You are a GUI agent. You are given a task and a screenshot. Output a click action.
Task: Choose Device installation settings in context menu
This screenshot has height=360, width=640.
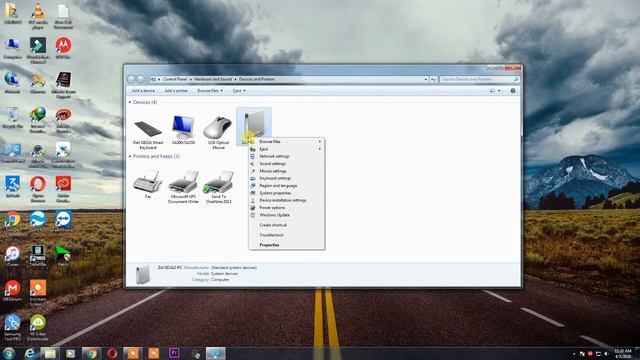[287, 200]
